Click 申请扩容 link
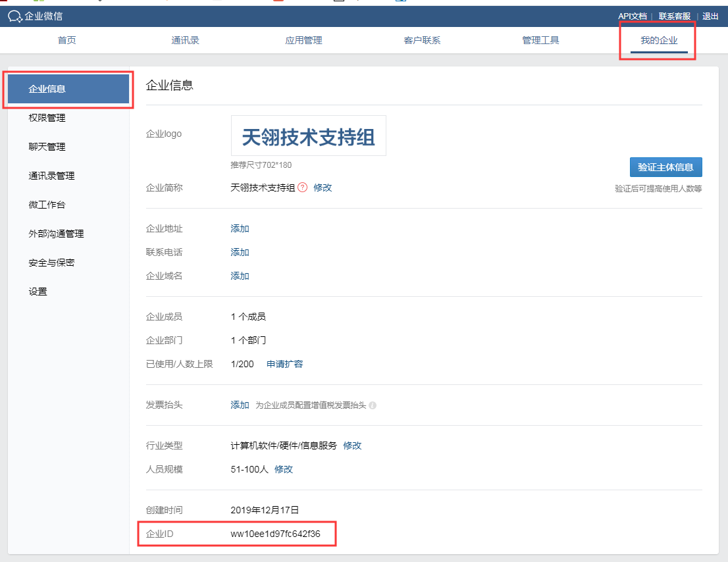728x562 pixels. (284, 365)
